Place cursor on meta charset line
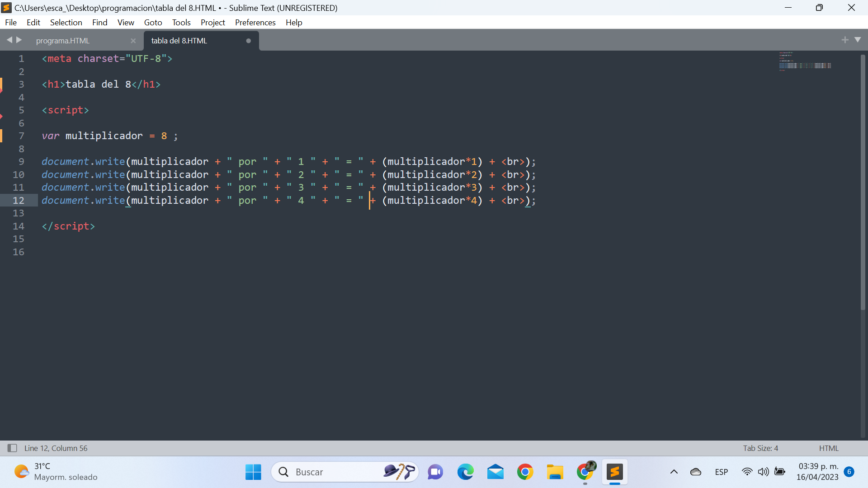 click(107, 59)
